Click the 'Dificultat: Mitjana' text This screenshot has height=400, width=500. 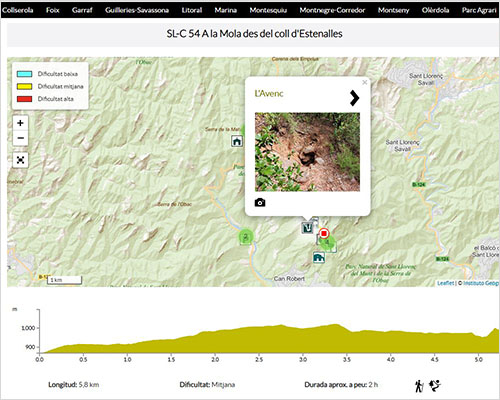(207, 385)
